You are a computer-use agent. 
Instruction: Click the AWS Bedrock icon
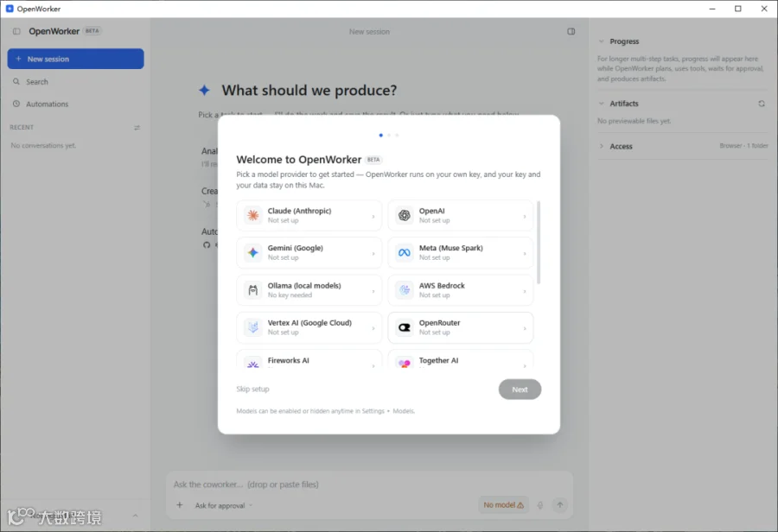point(405,290)
